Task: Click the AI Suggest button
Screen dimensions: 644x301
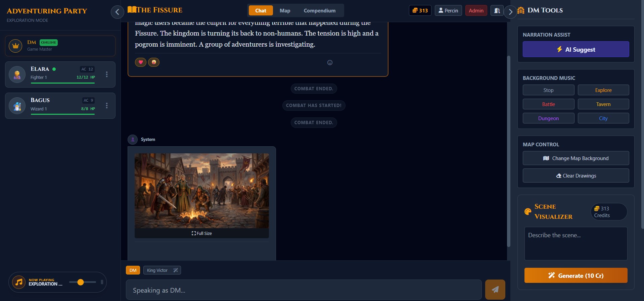Action: click(576, 49)
